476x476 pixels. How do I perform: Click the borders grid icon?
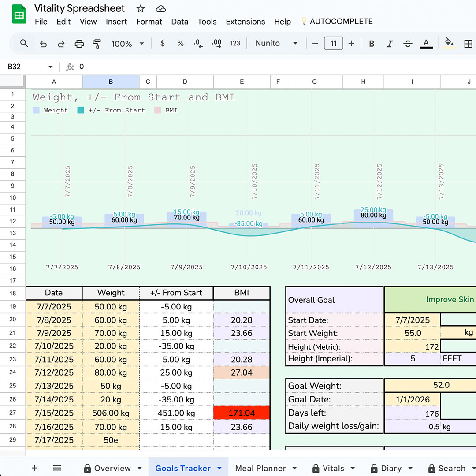point(468,44)
